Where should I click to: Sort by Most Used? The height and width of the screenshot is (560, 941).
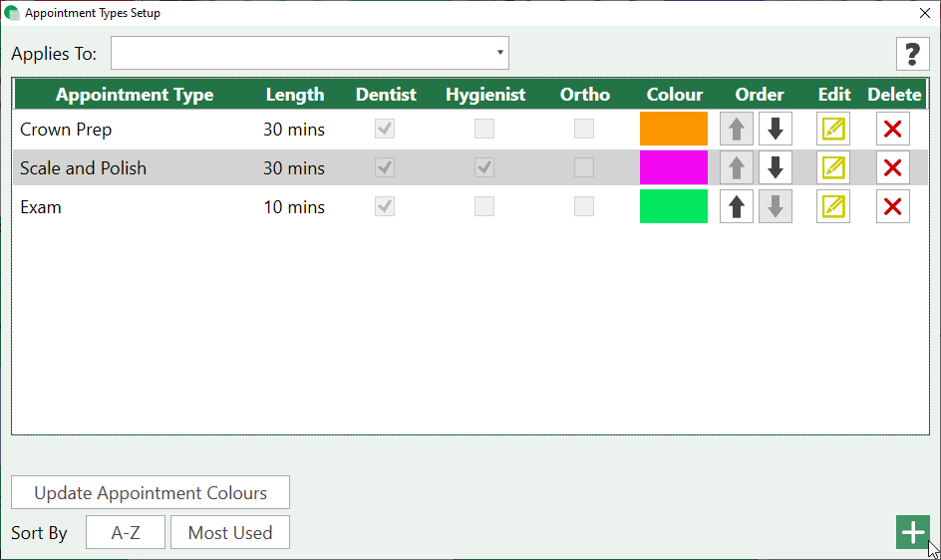pyautogui.click(x=230, y=532)
